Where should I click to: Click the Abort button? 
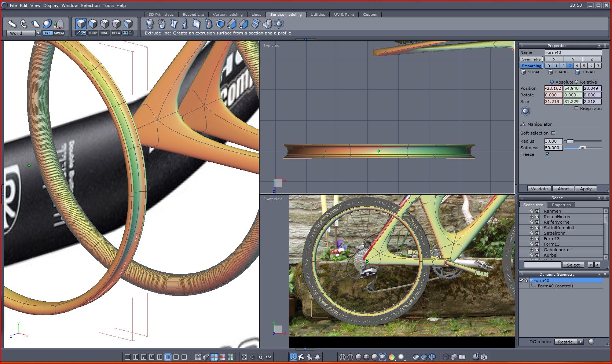563,189
